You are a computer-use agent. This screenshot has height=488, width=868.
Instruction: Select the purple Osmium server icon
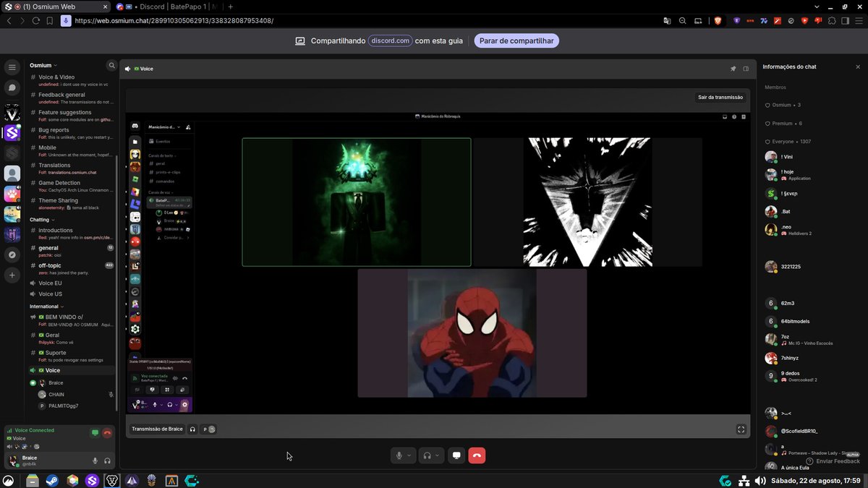pos(12,133)
